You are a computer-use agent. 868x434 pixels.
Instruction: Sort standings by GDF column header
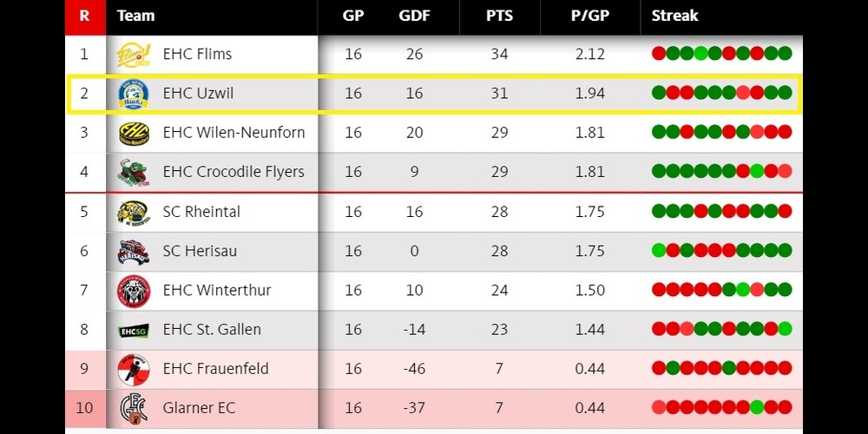coord(414,16)
